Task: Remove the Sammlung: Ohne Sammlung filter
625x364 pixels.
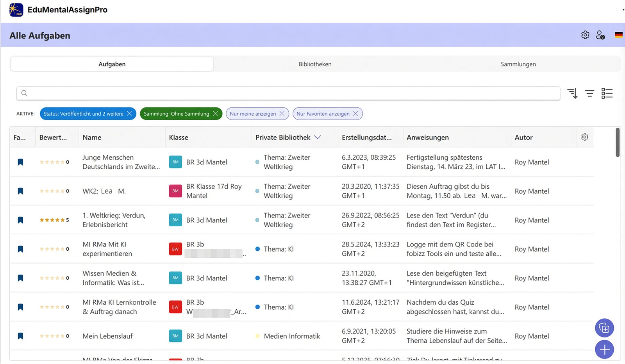Action: click(215, 114)
